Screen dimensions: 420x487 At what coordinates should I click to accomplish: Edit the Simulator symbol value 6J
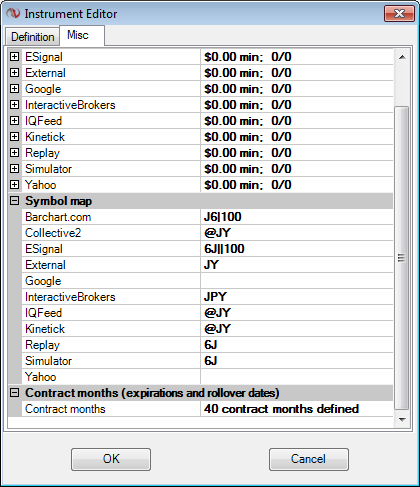coord(297,361)
